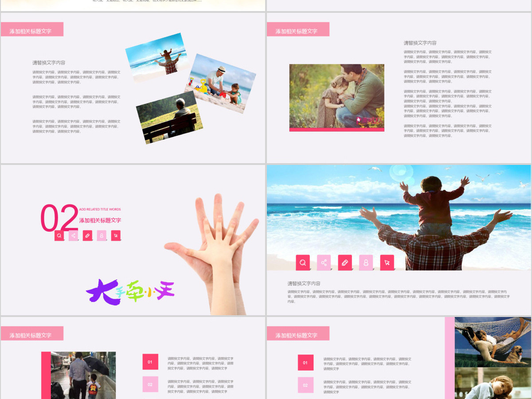Select the tilted sandcastle beach photo
This screenshot has height=399, width=532.
(x=220, y=84)
